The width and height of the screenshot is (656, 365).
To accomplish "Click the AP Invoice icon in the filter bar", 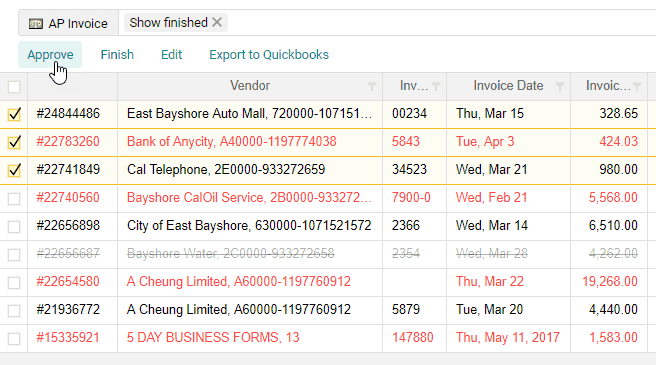I will [x=36, y=24].
